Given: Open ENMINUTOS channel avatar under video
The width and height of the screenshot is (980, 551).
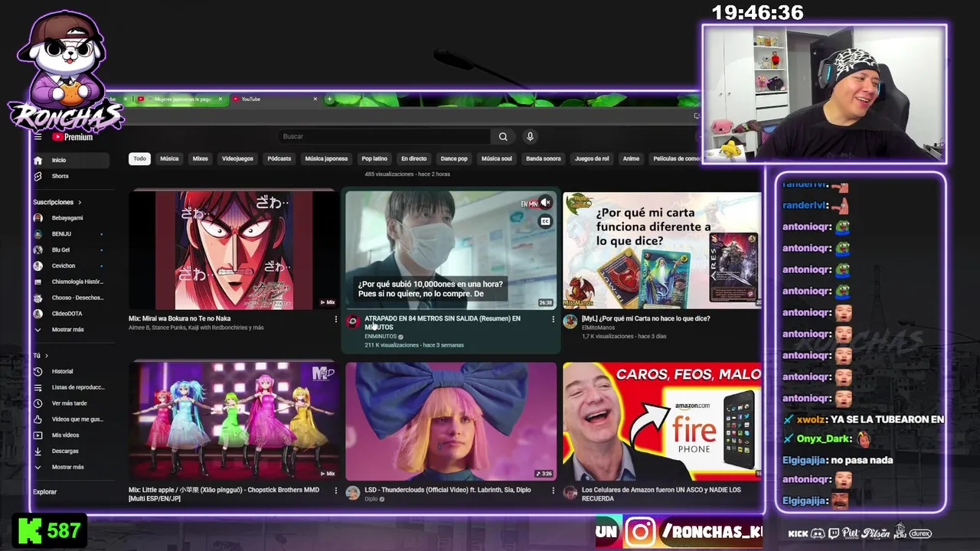Looking at the screenshot, I should tap(353, 321).
